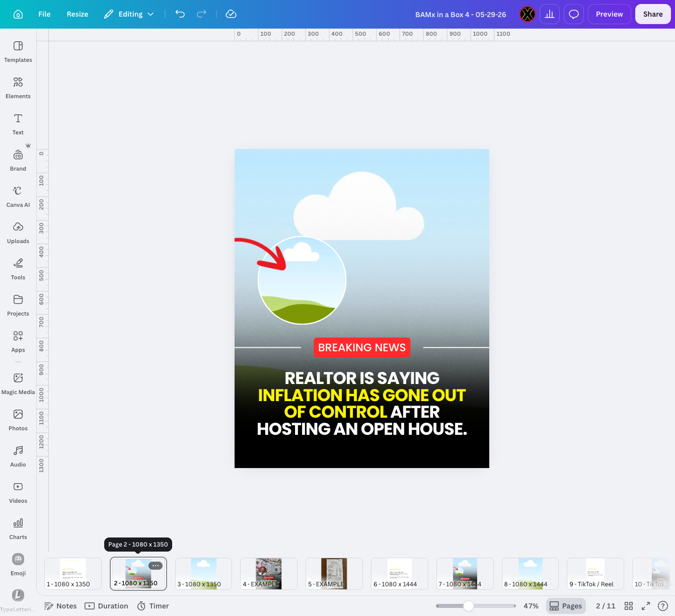Viewport: 675px width, 616px height.
Task: Open the help question mark
Action: tap(663, 606)
